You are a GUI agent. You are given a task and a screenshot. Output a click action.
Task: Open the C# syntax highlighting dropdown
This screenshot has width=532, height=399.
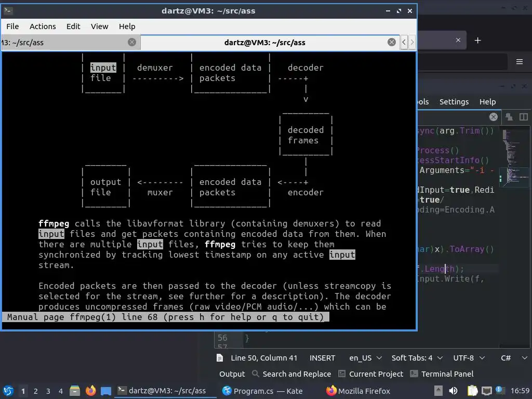[x=514, y=358]
